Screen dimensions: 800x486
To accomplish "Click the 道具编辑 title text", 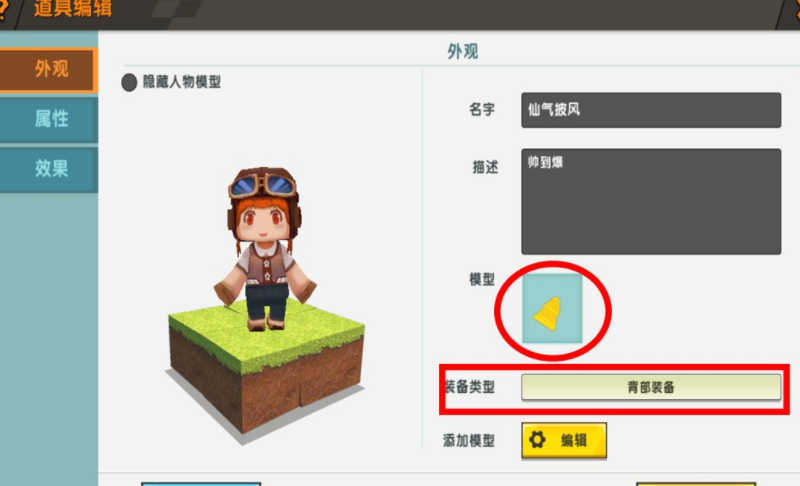I will click(73, 9).
